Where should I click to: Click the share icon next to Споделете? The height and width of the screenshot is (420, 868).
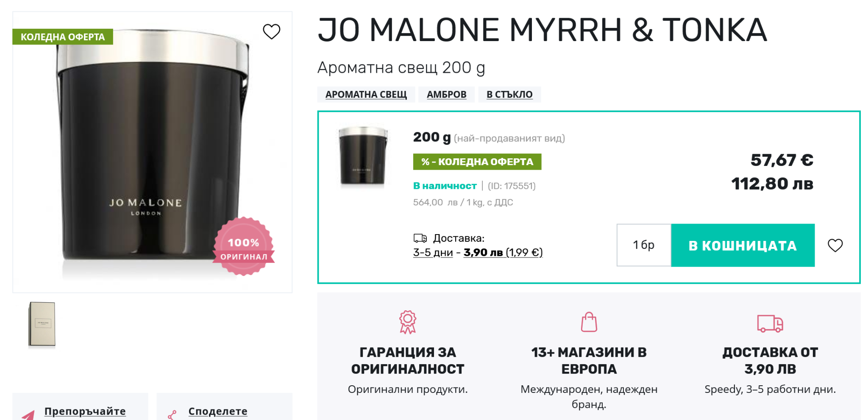coord(172,414)
